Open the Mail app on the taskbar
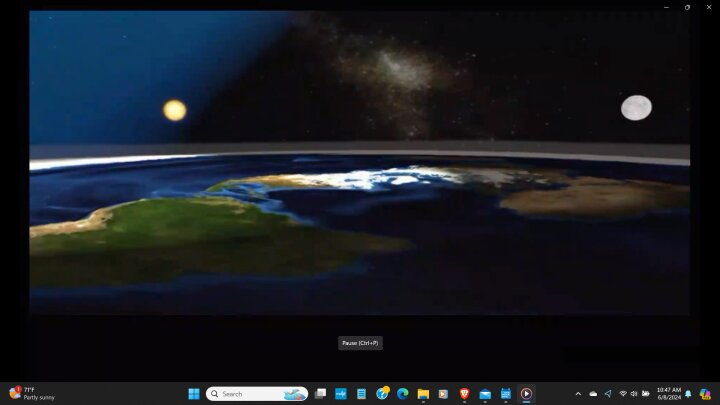 (485, 394)
